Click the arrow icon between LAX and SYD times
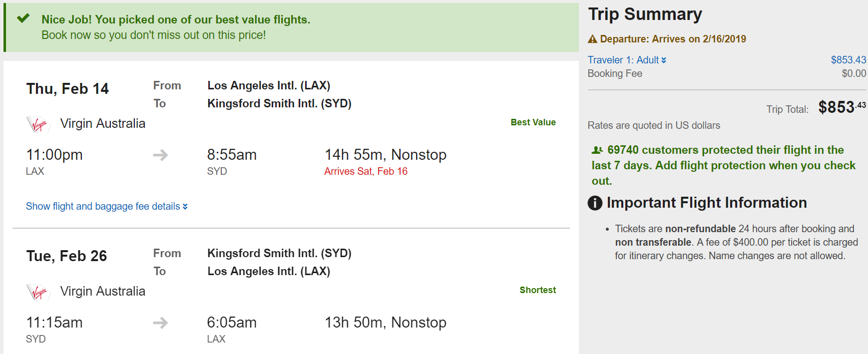Screen dimensions: 868x354 (x=160, y=155)
